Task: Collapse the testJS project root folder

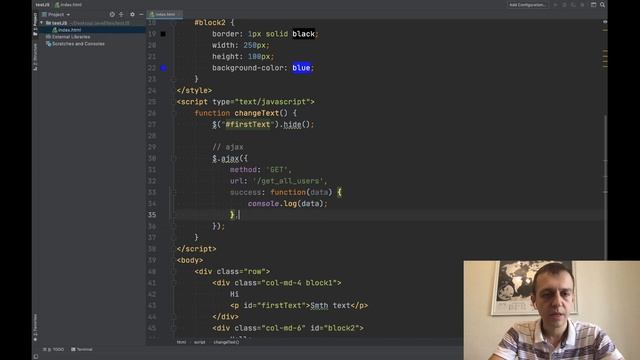Action: [42, 23]
